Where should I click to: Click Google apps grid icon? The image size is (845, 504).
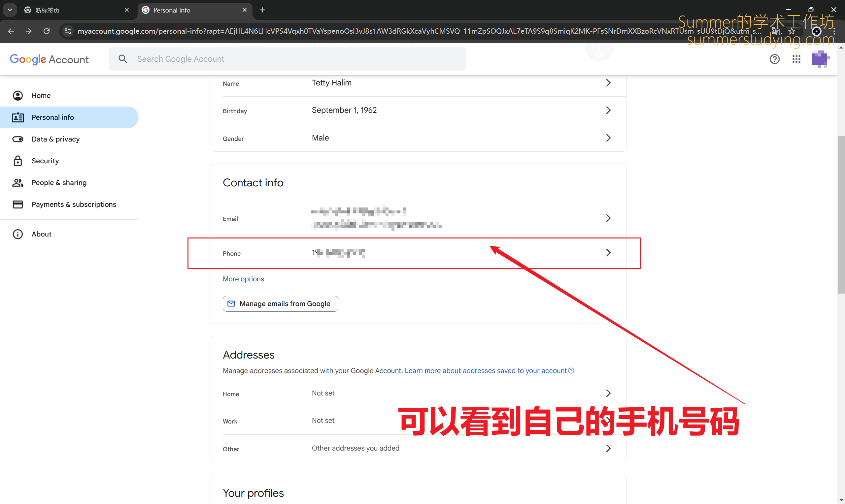[796, 58]
